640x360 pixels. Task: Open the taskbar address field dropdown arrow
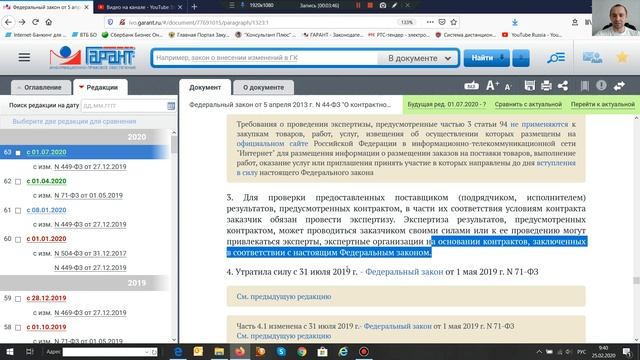tap(147, 352)
